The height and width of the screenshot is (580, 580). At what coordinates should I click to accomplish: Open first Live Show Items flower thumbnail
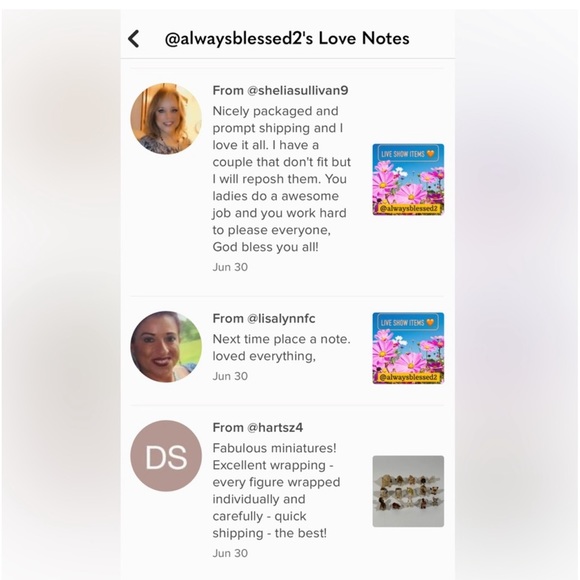click(x=408, y=179)
